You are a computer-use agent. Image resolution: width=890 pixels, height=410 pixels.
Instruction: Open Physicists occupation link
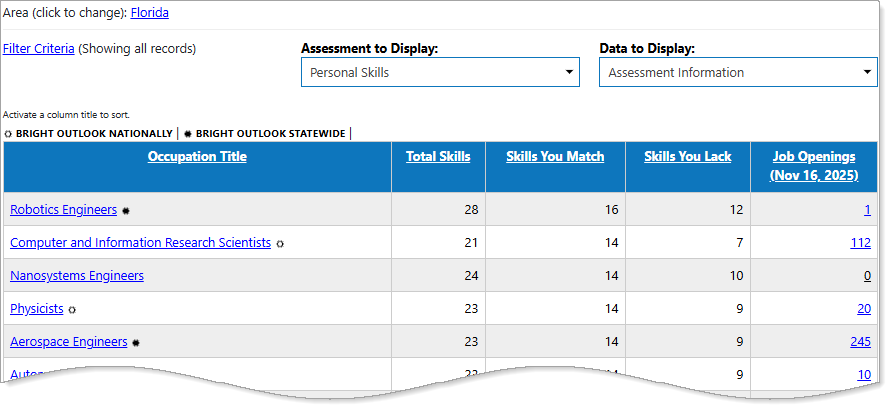37,309
